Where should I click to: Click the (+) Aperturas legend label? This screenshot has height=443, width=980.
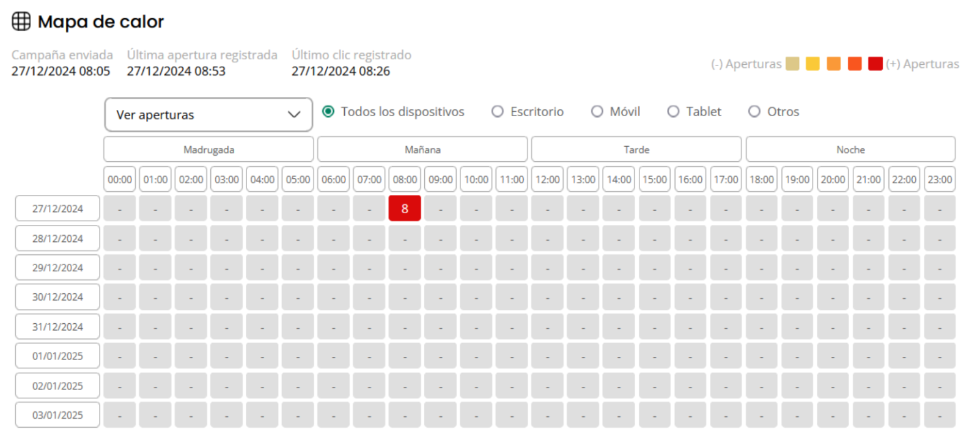[x=923, y=64]
